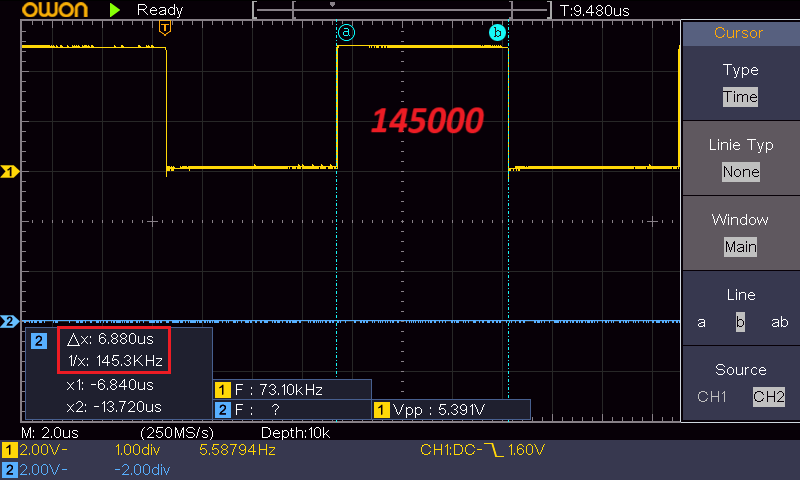800x480 pixels.
Task: Select cursor line ab
Action: tap(780, 322)
